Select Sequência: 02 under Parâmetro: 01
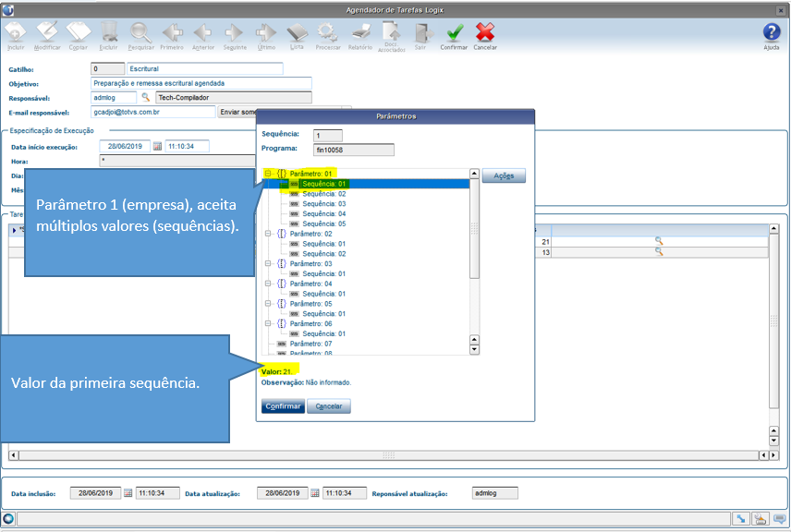The width and height of the screenshot is (791, 532). 323,194
